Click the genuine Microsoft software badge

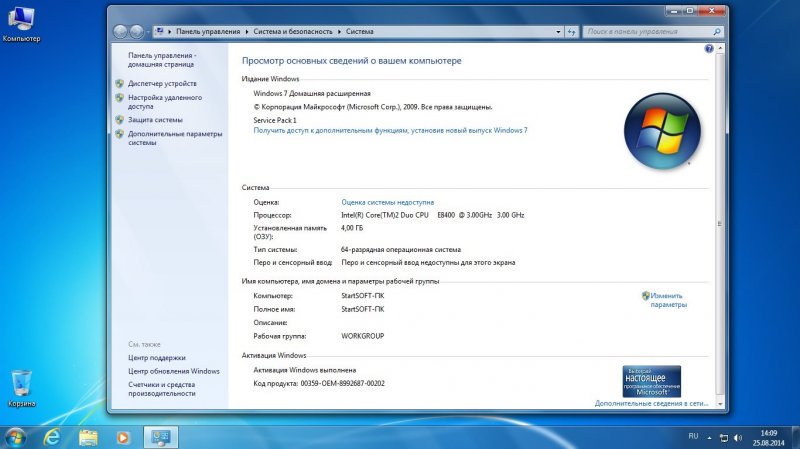click(x=652, y=381)
